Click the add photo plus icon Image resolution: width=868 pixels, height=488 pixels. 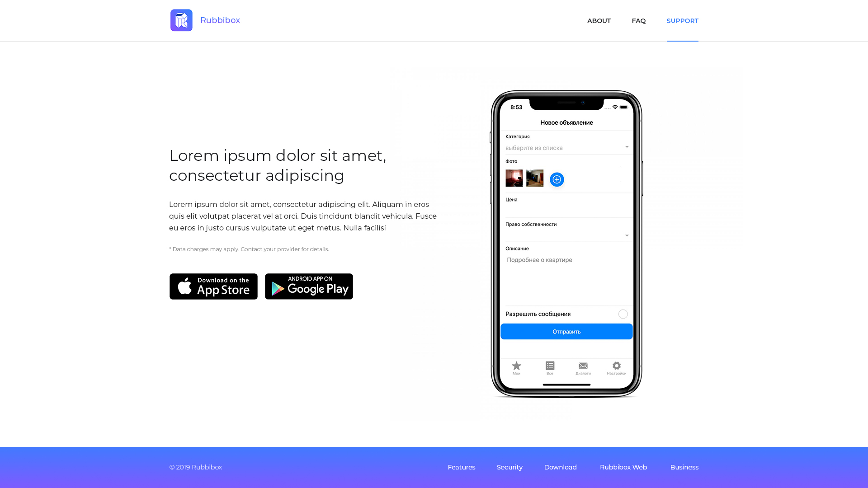tap(557, 179)
